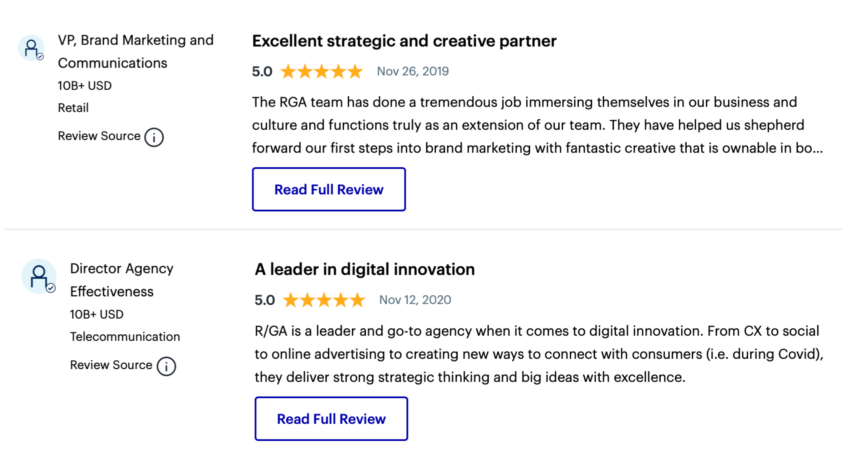Click the 'Review Source' label under Retail
Image resolution: width=868 pixels, height=465 pixels.
point(99,136)
